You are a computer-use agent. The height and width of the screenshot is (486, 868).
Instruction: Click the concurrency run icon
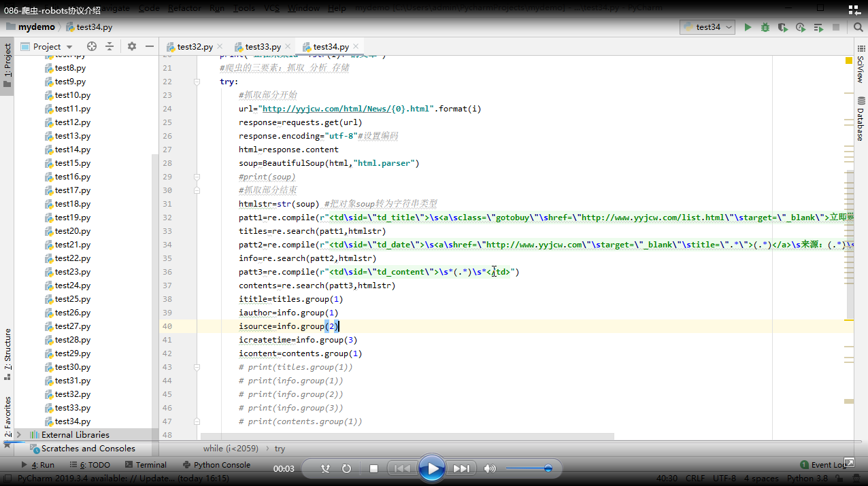coord(818,27)
